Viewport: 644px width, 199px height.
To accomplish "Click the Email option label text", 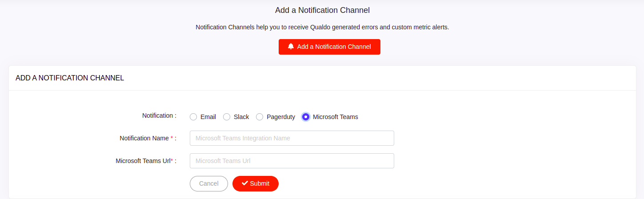I will 208,117.
